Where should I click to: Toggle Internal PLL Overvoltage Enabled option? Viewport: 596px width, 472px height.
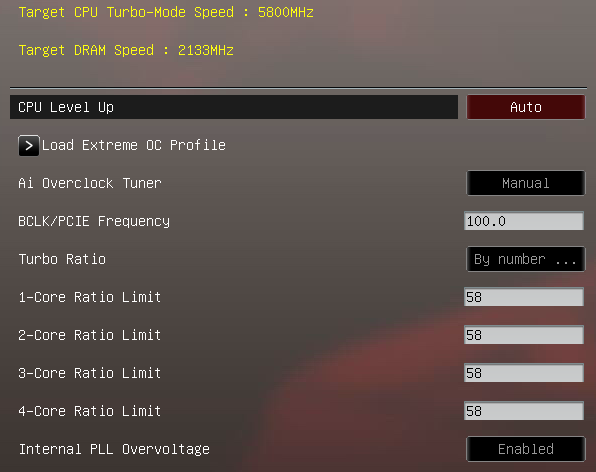526,449
